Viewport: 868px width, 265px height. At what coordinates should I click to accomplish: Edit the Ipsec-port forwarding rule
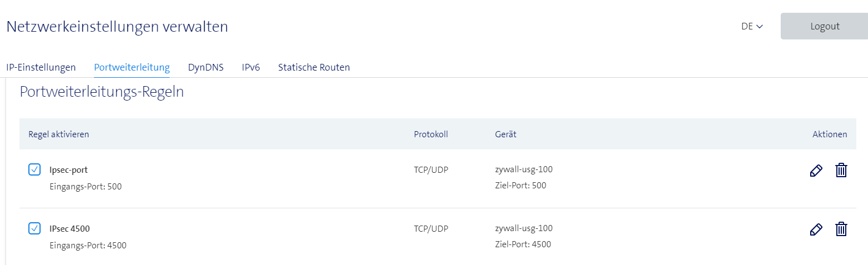(x=816, y=171)
